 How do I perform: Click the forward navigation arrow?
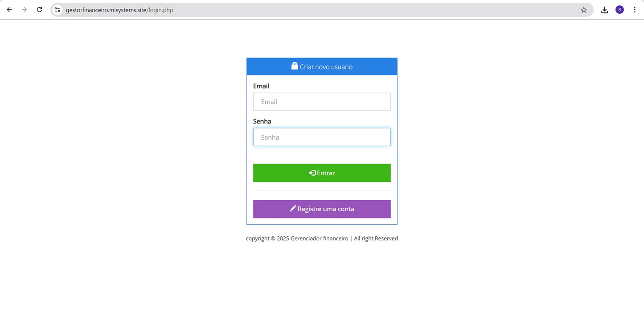click(x=24, y=9)
